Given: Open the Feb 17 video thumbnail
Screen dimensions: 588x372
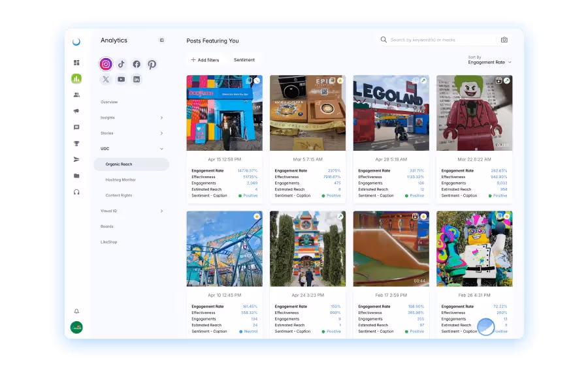Looking at the screenshot, I should (391, 249).
